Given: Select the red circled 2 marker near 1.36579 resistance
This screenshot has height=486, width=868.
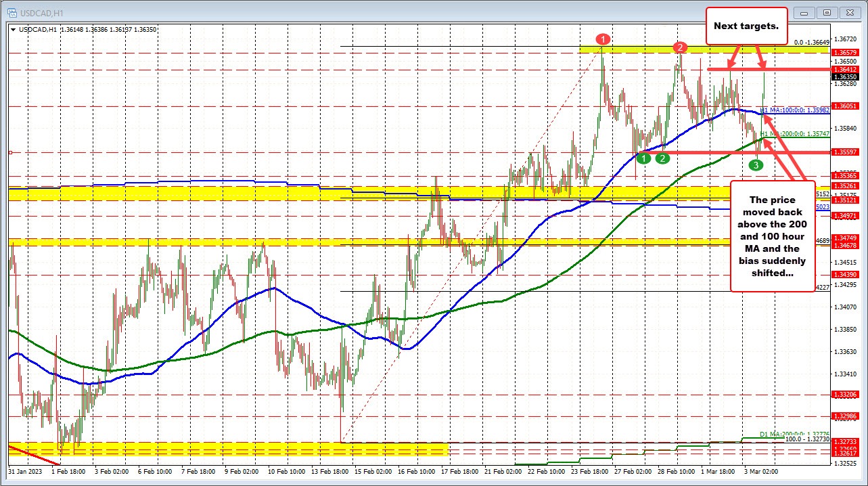Looking at the screenshot, I should pos(681,47).
